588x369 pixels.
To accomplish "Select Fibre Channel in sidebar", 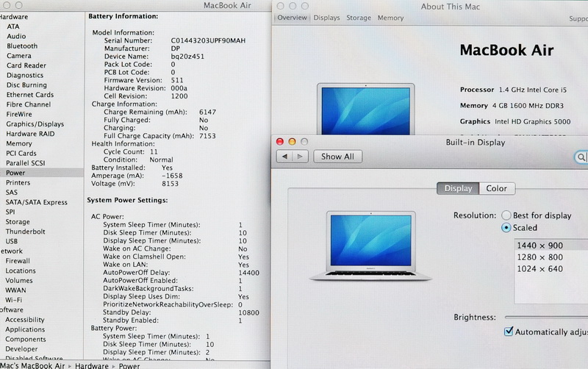I will click(x=29, y=104).
